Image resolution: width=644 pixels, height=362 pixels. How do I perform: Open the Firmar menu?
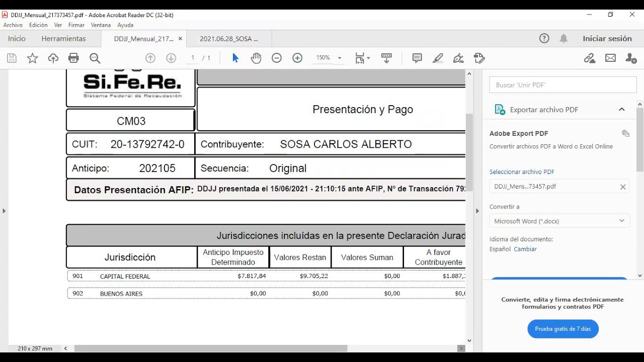(x=76, y=25)
